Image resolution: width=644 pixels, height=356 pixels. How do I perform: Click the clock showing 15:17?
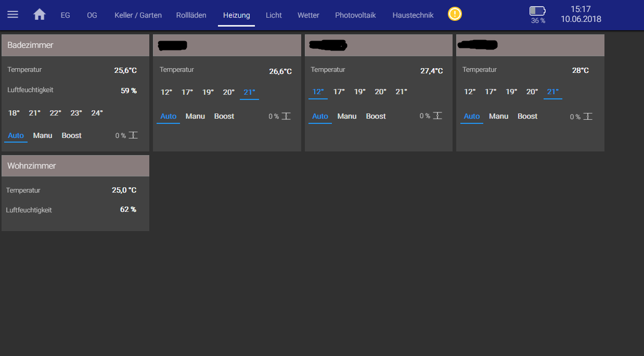click(581, 9)
